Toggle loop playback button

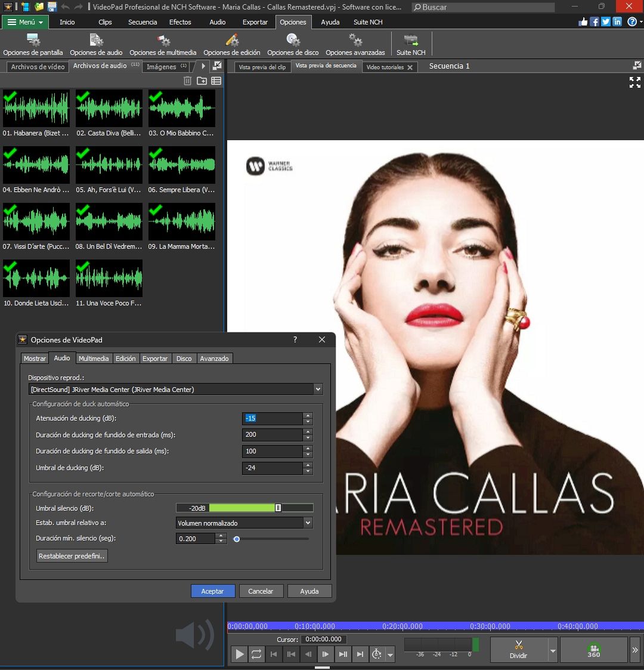click(x=256, y=654)
